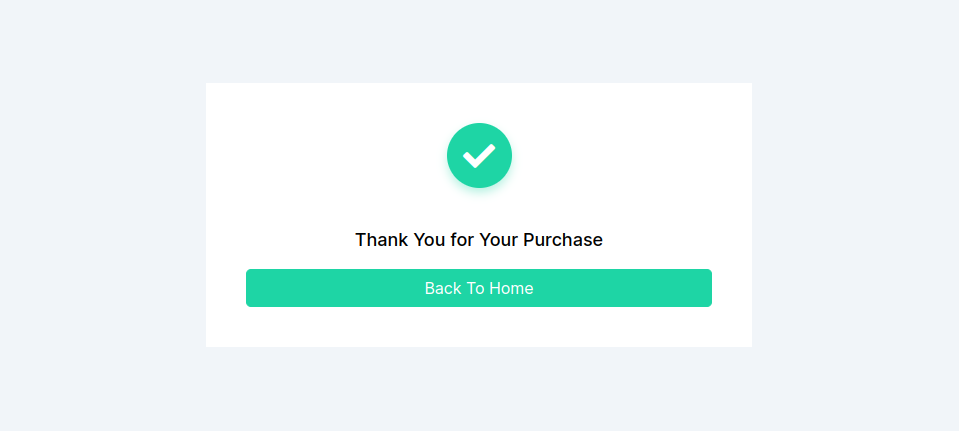Select the white tick mark inside circle
The image size is (959, 431).
point(479,156)
